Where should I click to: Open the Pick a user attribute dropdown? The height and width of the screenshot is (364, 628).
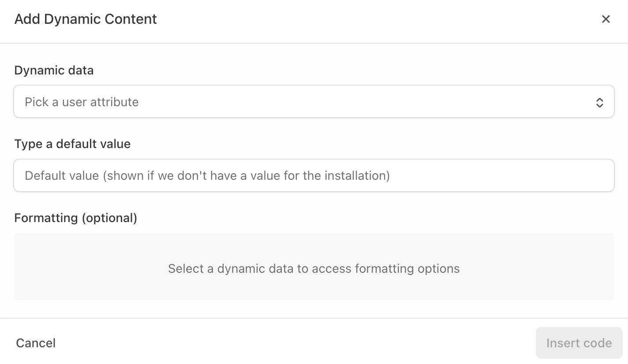[x=314, y=102]
